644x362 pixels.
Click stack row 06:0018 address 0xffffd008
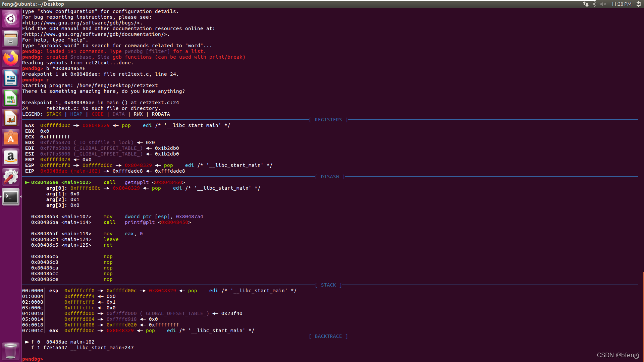79,325
